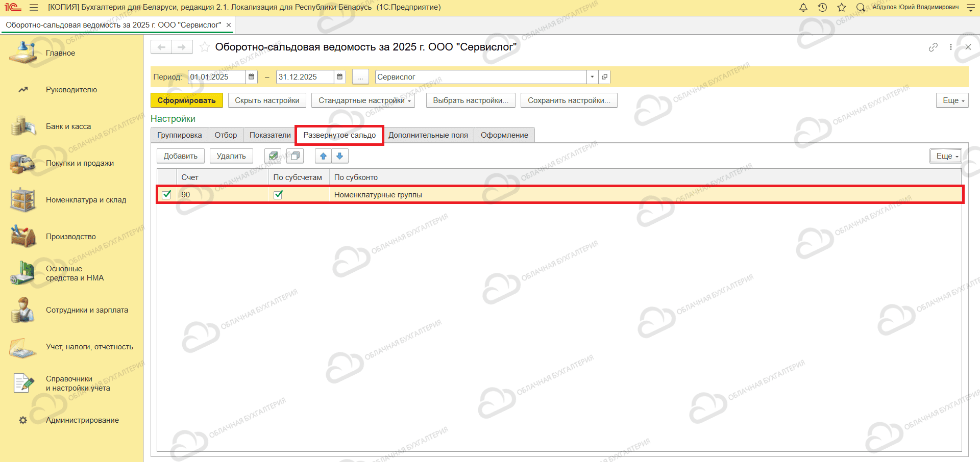Switch to Дополнительные поля tab

[428, 135]
